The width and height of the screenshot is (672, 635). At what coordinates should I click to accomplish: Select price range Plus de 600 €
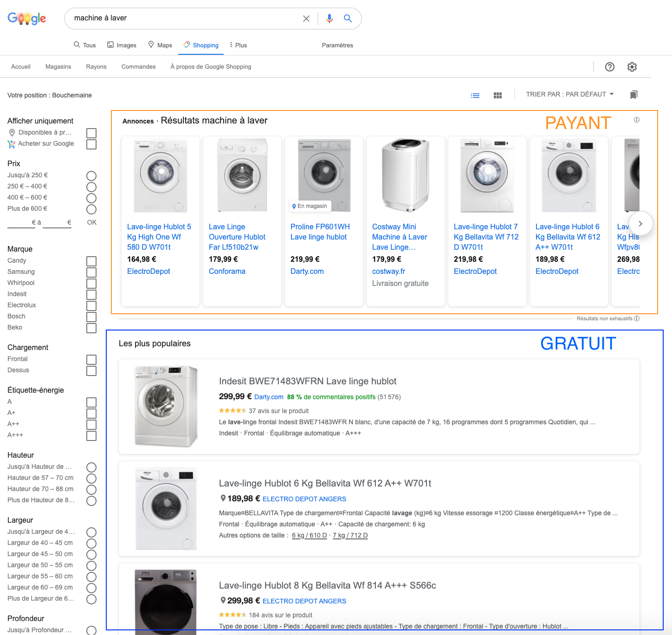click(x=91, y=209)
